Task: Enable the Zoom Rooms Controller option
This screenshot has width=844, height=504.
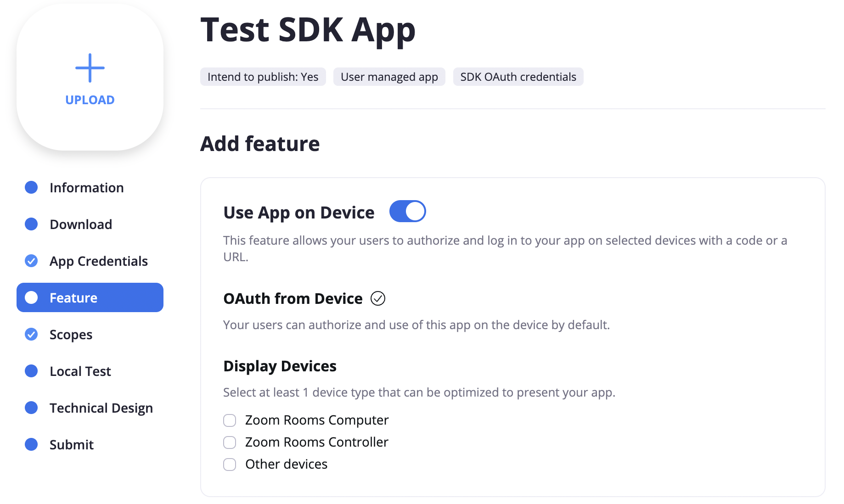Action: pos(229,442)
